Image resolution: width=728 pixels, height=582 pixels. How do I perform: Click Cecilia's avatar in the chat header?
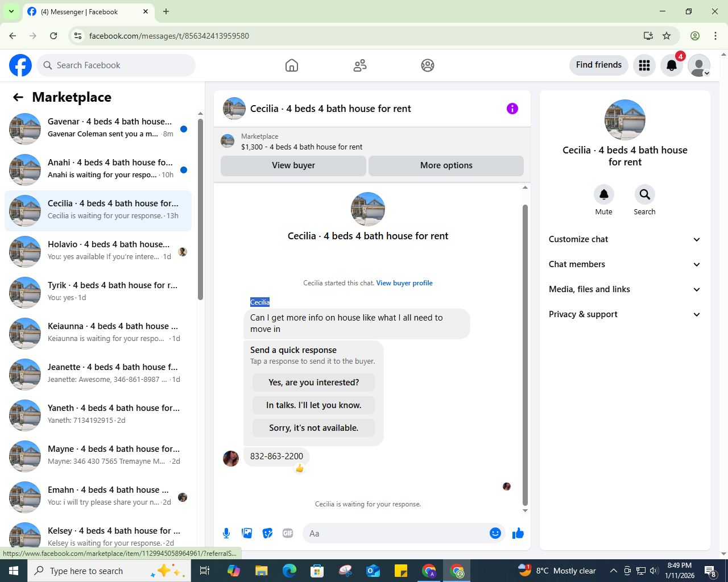point(234,109)
